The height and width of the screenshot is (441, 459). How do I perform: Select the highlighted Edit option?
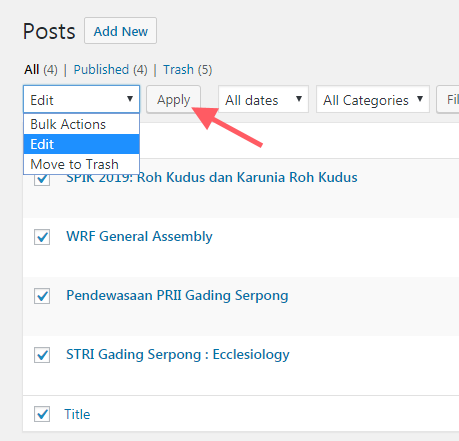click(81, 144)
